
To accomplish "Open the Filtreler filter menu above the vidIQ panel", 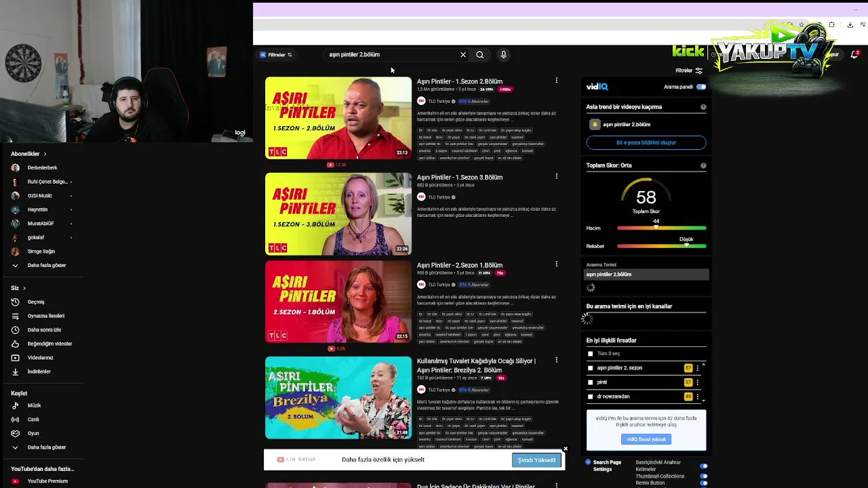I will pos(689,70).
